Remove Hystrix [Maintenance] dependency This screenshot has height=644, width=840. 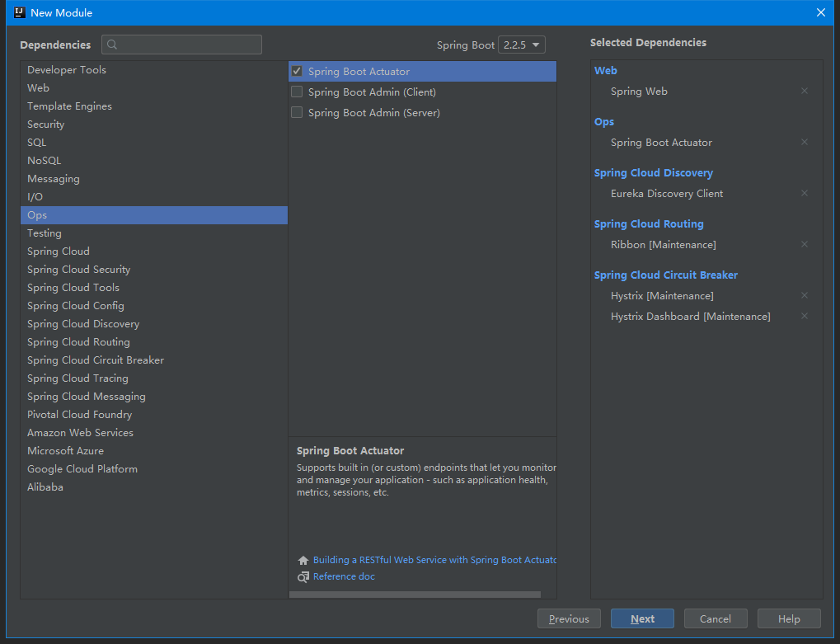pyautogui.click(x=804, y=296)
